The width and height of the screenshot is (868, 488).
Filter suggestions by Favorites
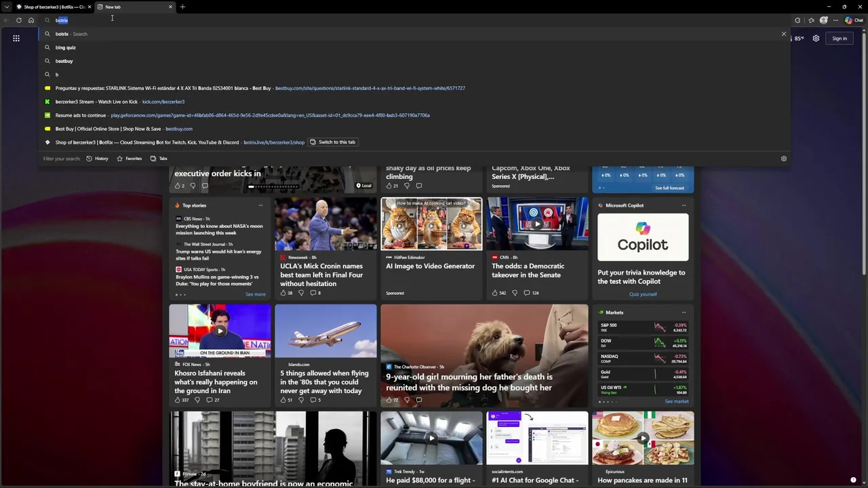(129, 159)
